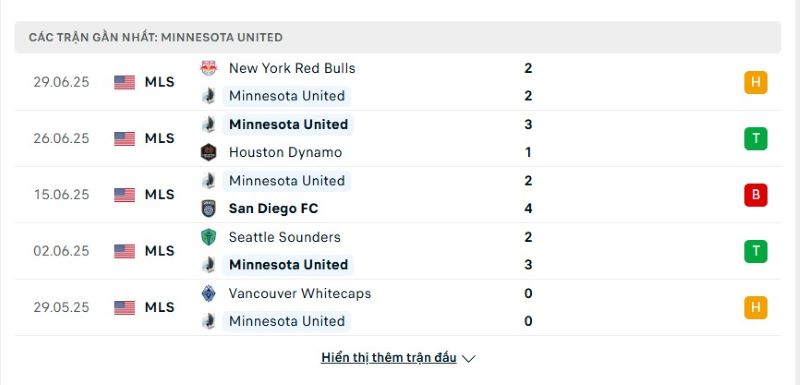The height and width of the screenshot is (385, 800).
Task: Open the 29.05.25 match row date
Action: point(61,307)
